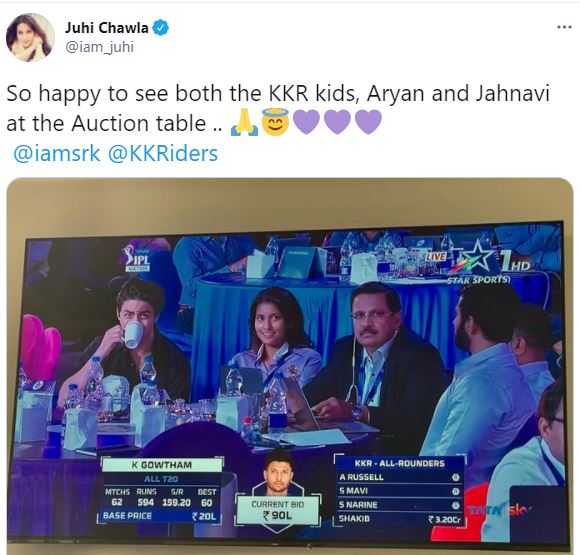580x555 pixels.
Task: Click the KKR All-Rounders list panel
Action: (400, 491)
